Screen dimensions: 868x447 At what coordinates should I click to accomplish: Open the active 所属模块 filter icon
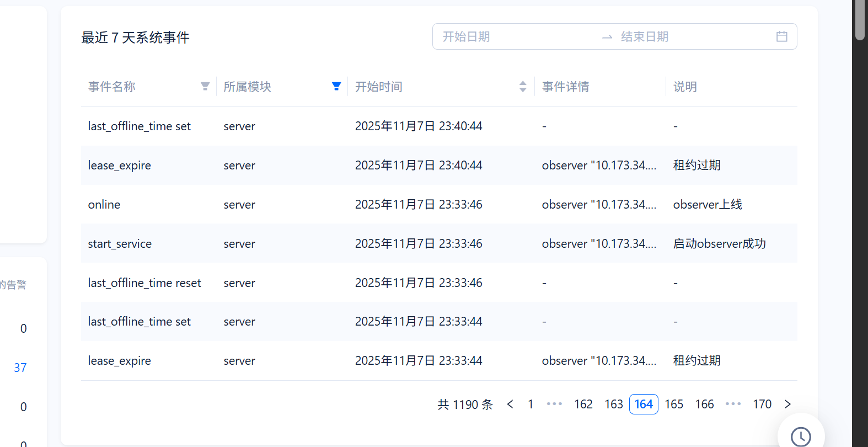click(336, 87)
